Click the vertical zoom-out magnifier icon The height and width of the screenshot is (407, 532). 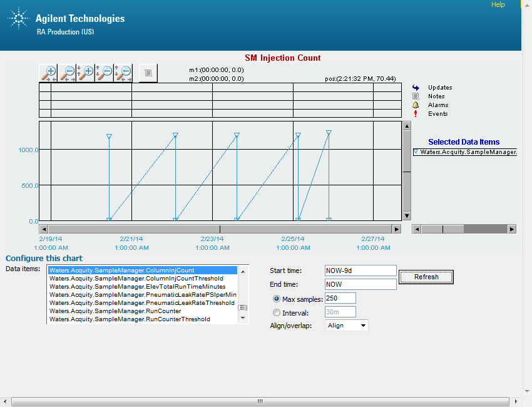click(104, 73)
